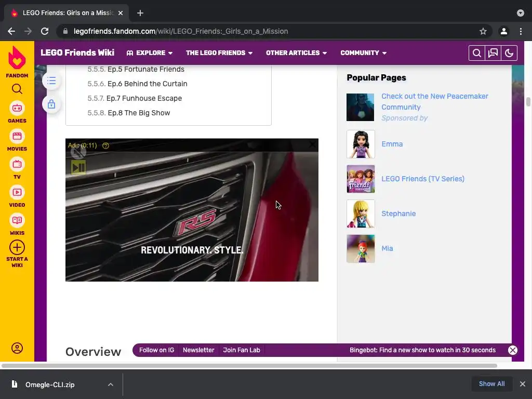The height and width of the screenshot is (399, 532).
Task: Click the Newsletter button
Action: pos(198,350)
